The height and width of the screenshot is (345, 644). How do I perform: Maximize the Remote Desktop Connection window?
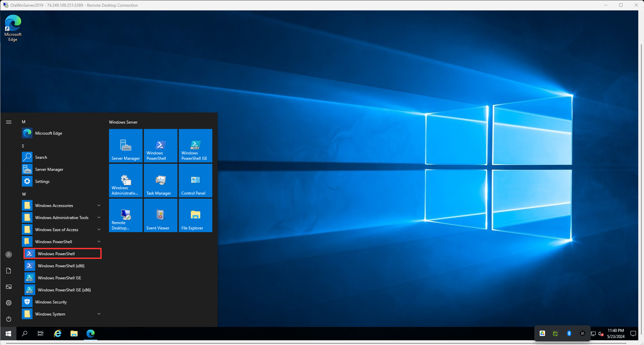[621, 5]
